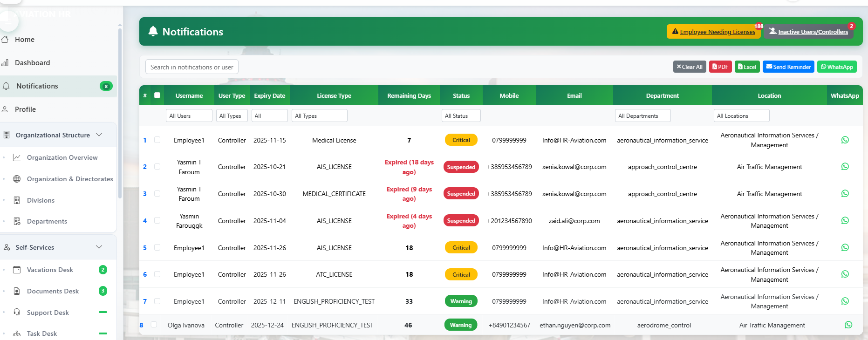Open the Profile menu item
The height and width of the screenshot is (340, 868).
[x=25, y=109]
